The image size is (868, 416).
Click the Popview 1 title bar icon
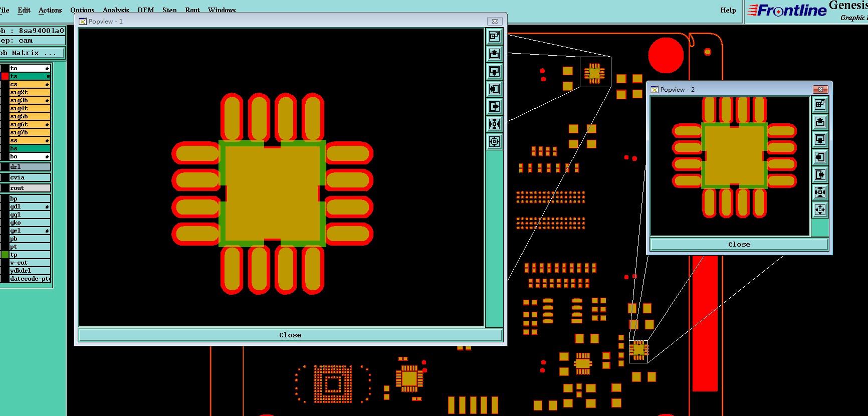tap(83, 21)
